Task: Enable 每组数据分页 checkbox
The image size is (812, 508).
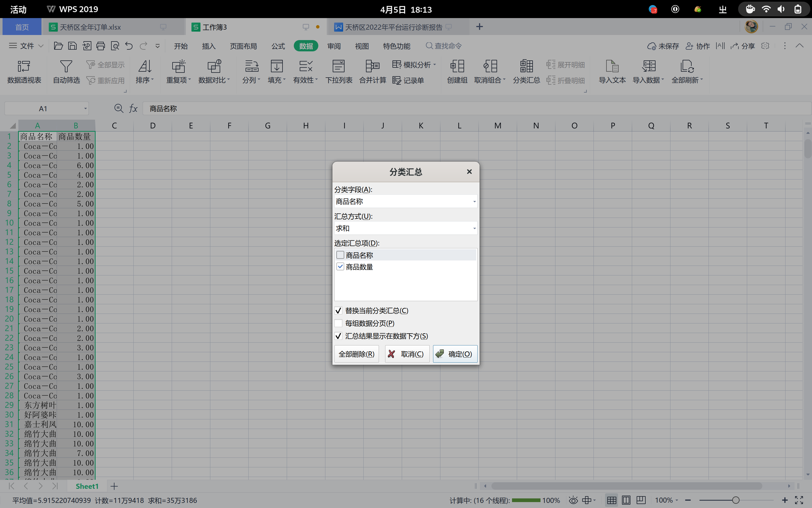Action: pyautogui.click(x=338, y=323)
